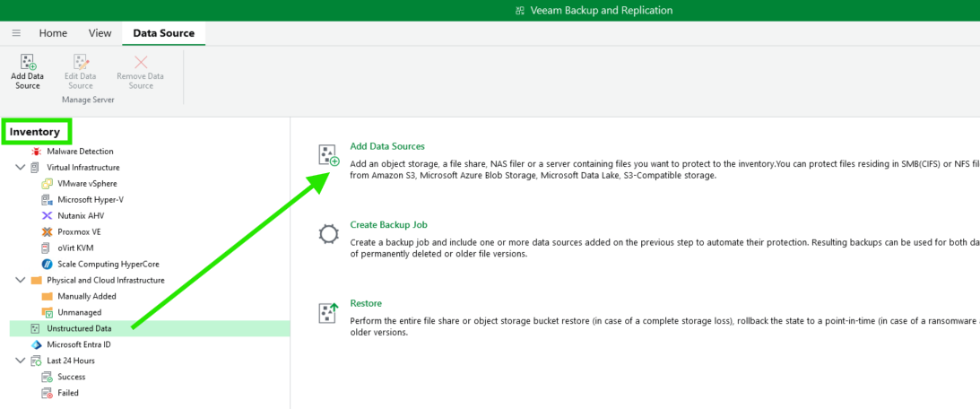The width and height of the screenshot is (980, 409).
Task: Click the Malware Detection bug icon
Action: point(36,152)
